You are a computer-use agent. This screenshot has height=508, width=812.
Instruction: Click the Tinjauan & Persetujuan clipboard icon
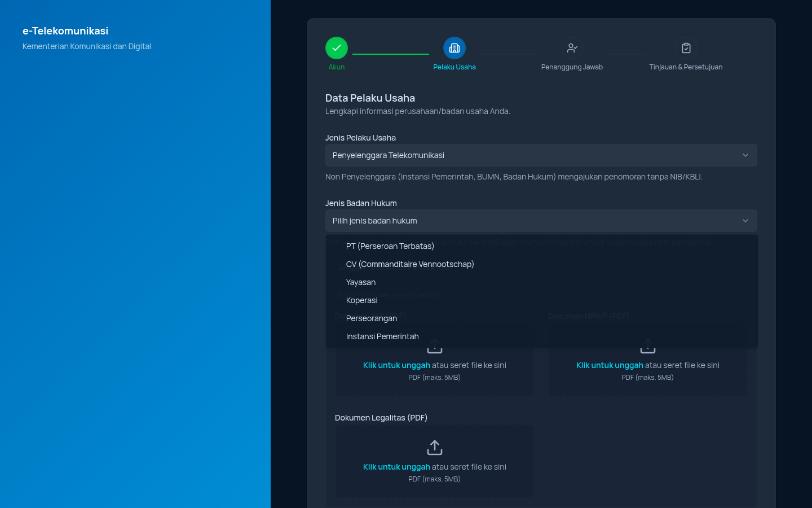pyautogui.click(x=686, y=48)
